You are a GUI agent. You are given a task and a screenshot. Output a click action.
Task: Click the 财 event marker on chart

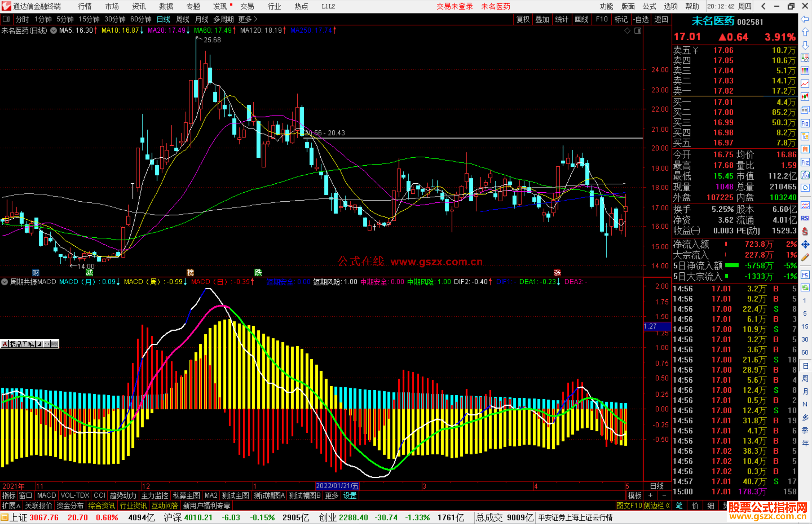[x=36, y=272]
